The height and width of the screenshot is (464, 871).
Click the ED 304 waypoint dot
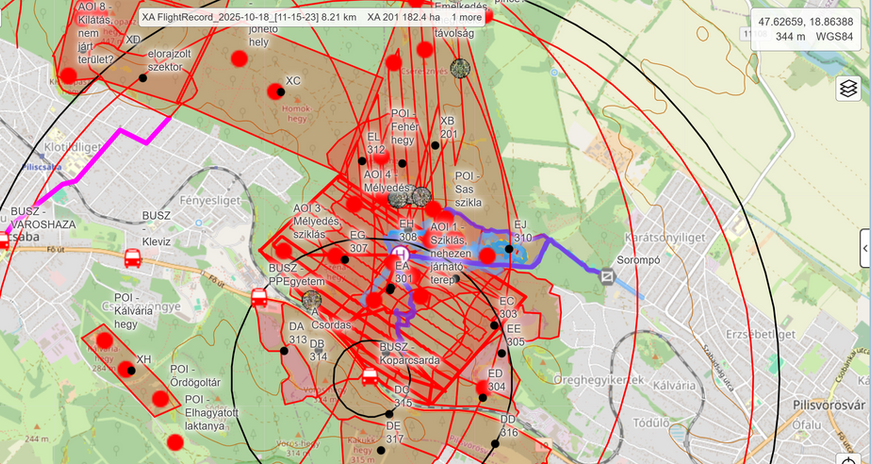(482, 397)
